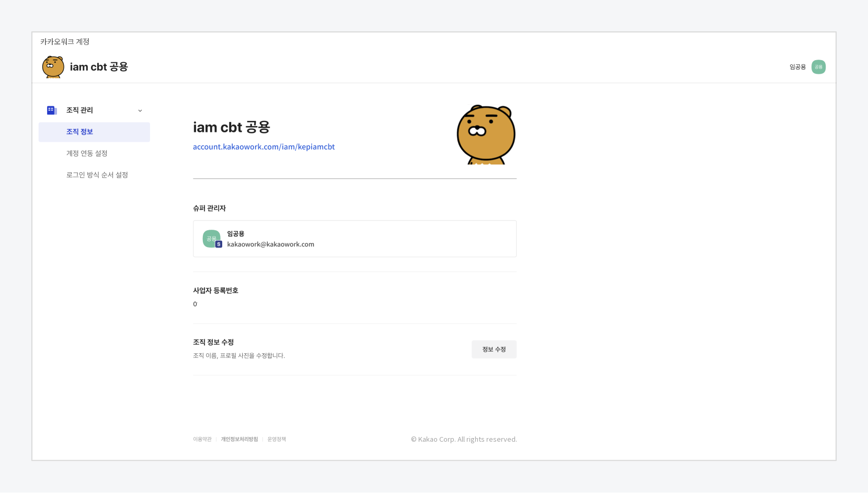Viewport: 868px width, 493px height.
Task: Open the 개인정보처리방침 footer link
Action: coord(239,440)
